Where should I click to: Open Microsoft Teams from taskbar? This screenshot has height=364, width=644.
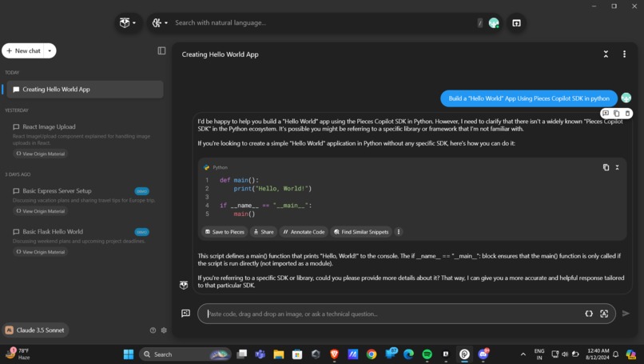[x=260, y=354]
